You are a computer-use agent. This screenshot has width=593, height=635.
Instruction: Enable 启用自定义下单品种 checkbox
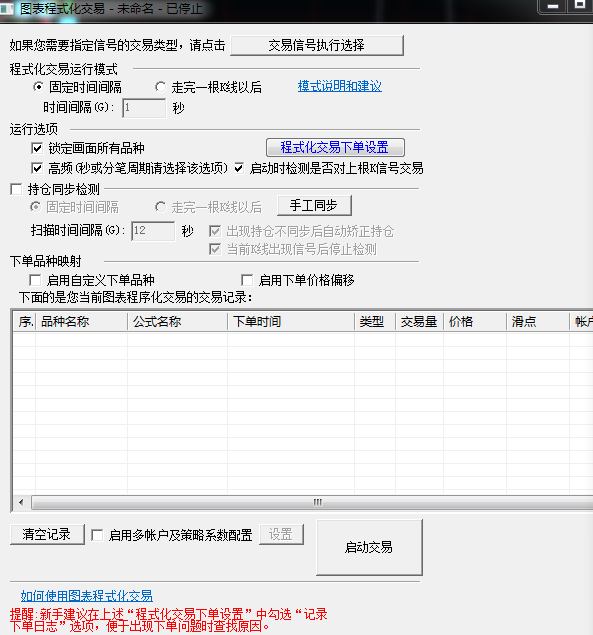click(x=35, y=280)
